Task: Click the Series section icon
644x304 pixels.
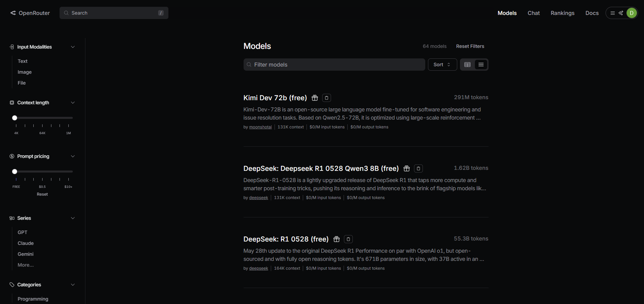Action: (x=12, y=218)
